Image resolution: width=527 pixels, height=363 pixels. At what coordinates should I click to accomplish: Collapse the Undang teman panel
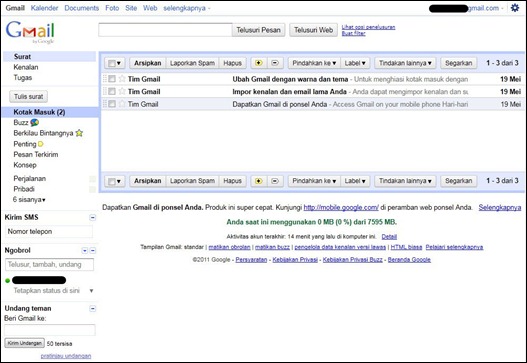point(93,309)
